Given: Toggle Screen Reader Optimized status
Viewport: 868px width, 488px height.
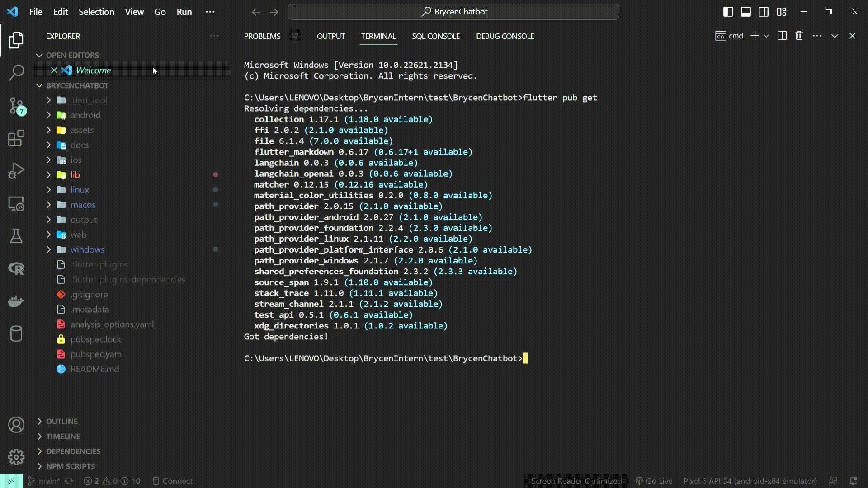Looking at the screenshot, I should coord(576,481).
